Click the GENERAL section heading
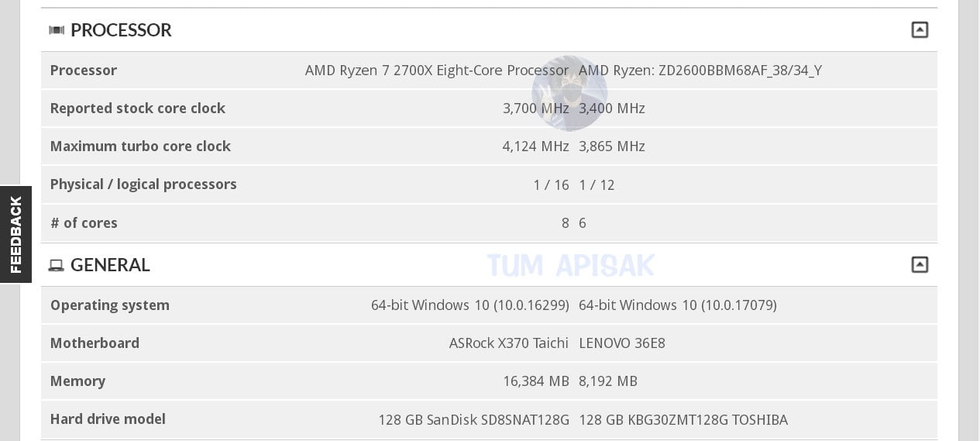The width and height of the screenshot is (980, 441). [110, 265]
